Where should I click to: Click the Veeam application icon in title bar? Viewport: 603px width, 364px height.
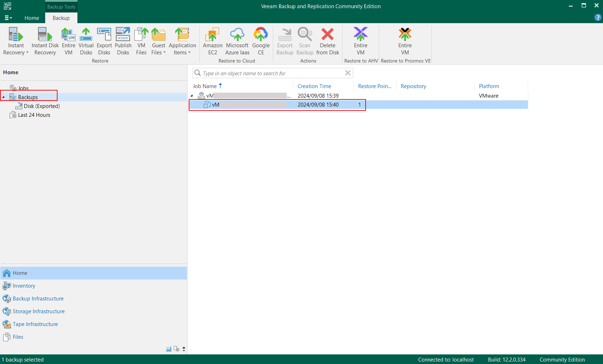7,6
